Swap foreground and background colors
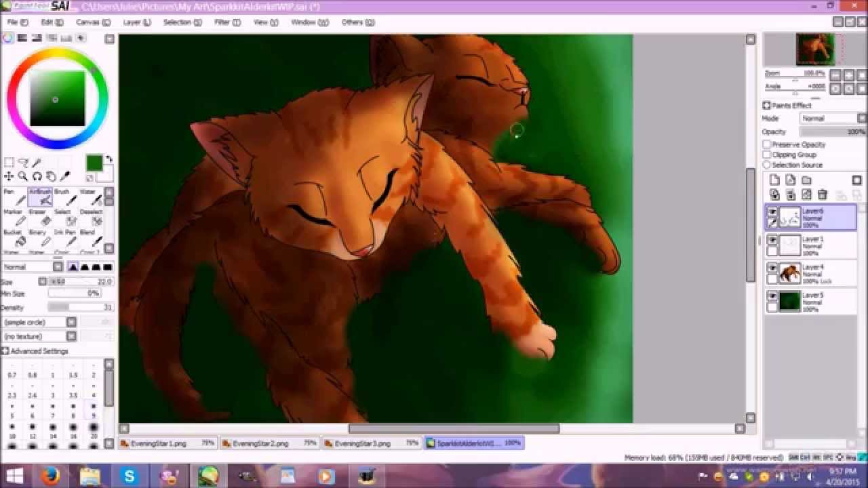The image size is (868, 488). tap(108, 160)
